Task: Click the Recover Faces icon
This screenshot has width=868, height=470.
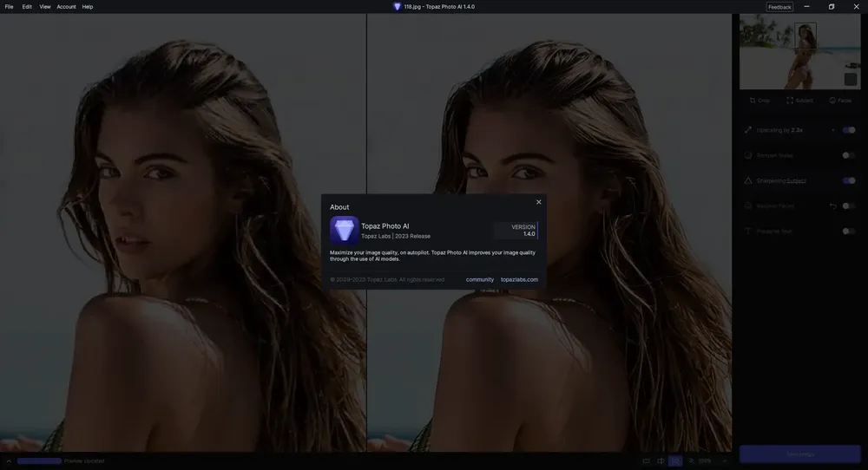Action: point(748,206)
